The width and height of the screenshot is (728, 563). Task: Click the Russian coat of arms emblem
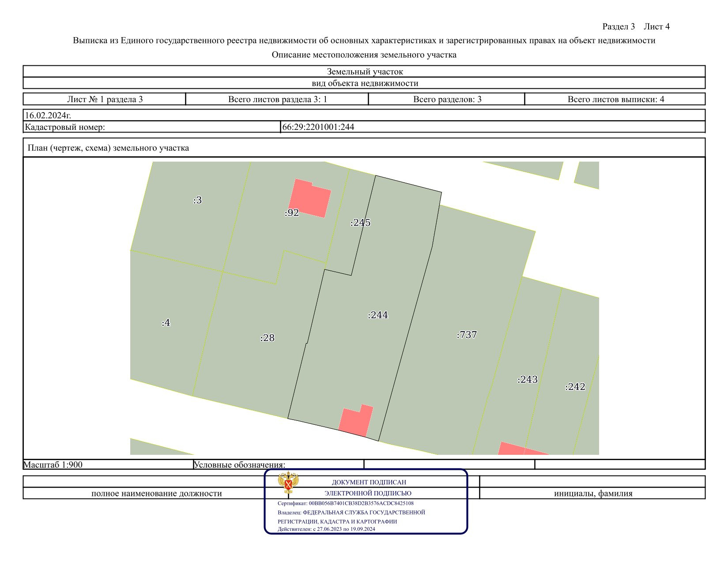click(288, 483)
